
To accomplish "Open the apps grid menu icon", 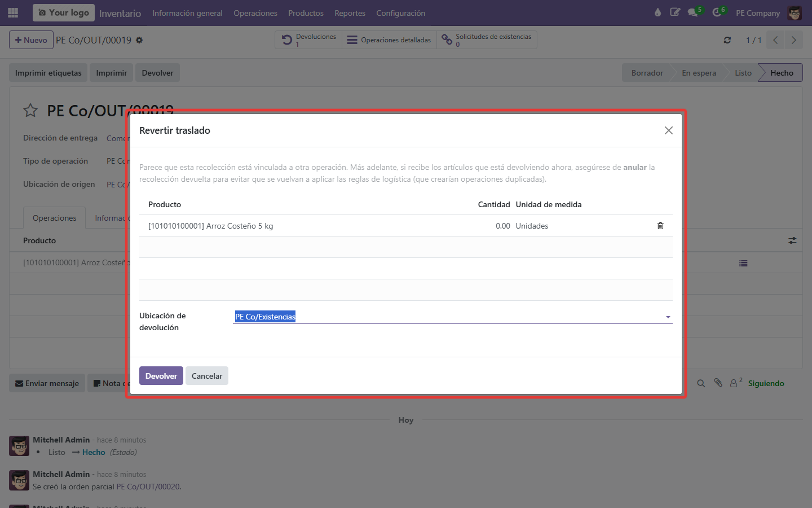I will [13, 12].
